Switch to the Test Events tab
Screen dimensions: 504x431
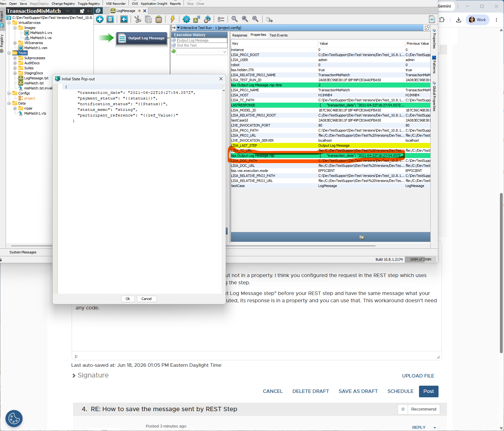point(279,35)
